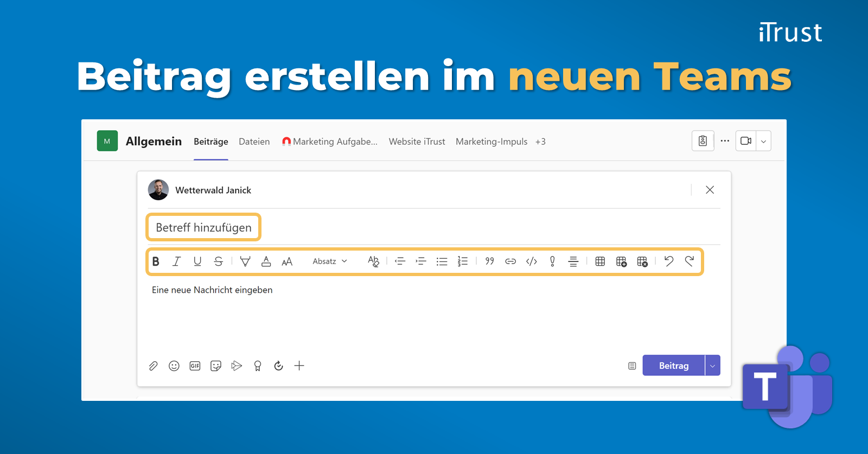Increase the paragraph indent
868x454 pixels.
[x=421, y=261]
